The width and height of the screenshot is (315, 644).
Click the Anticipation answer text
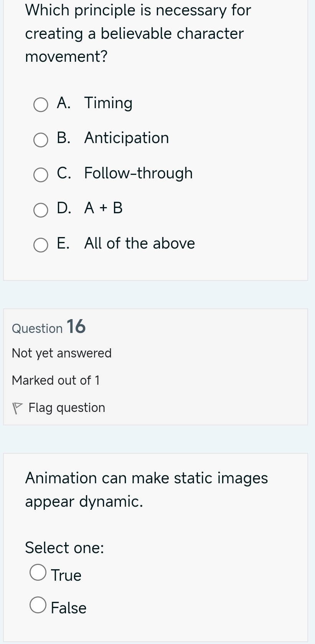pyautogui.click(x=126, y=138)
